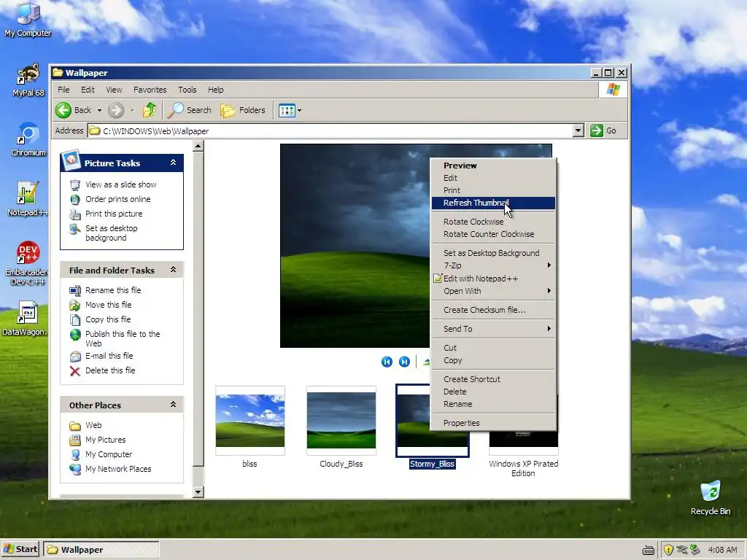Open the Recycle Bin
Image resolution: width=747 pixels, height=560 pixels.
711,498
